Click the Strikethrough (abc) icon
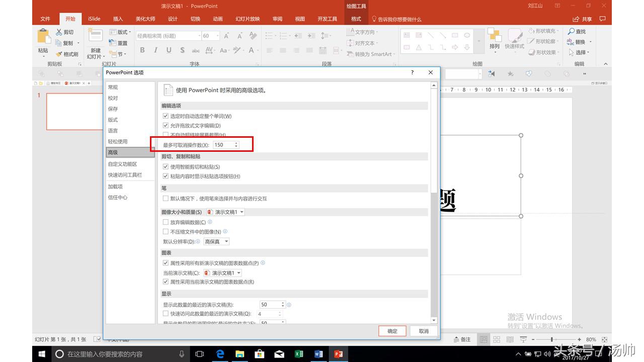 (196, 50)
